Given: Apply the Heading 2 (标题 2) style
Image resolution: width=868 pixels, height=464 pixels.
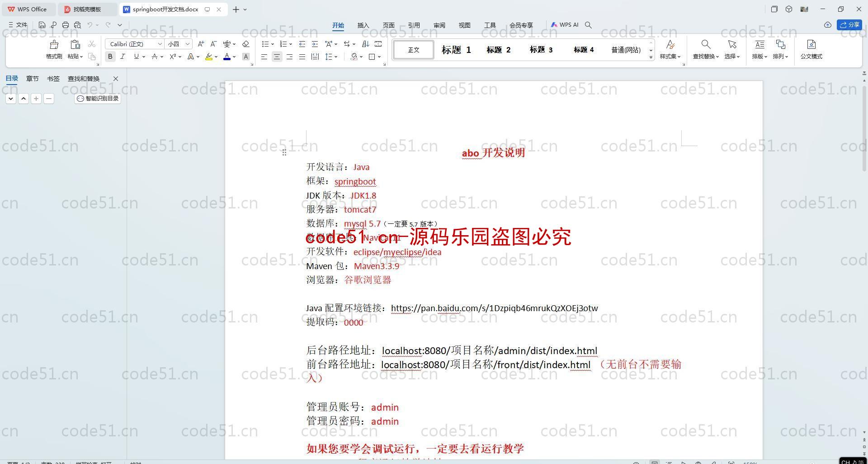Looking at the screenshot, I should 499,50.
